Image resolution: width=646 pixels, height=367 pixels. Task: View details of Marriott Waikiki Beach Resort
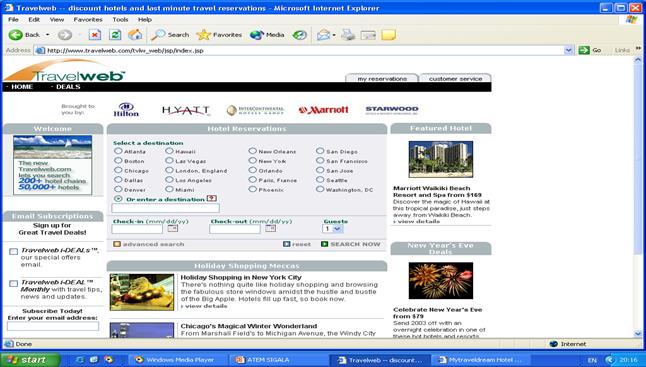point(417,222)
